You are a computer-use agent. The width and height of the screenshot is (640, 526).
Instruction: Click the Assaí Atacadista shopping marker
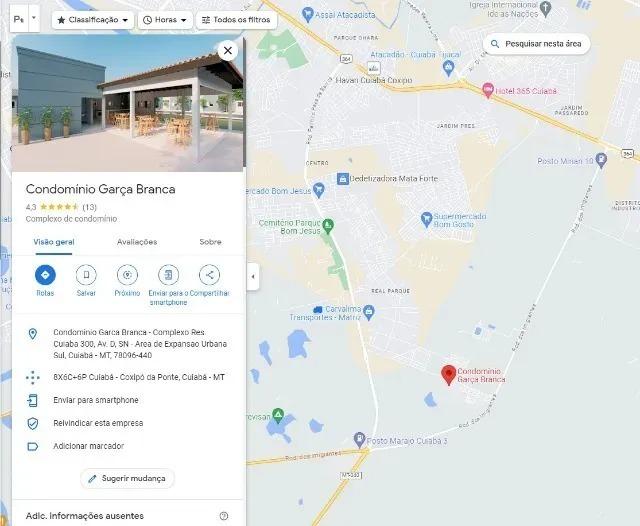click(307, 15)
